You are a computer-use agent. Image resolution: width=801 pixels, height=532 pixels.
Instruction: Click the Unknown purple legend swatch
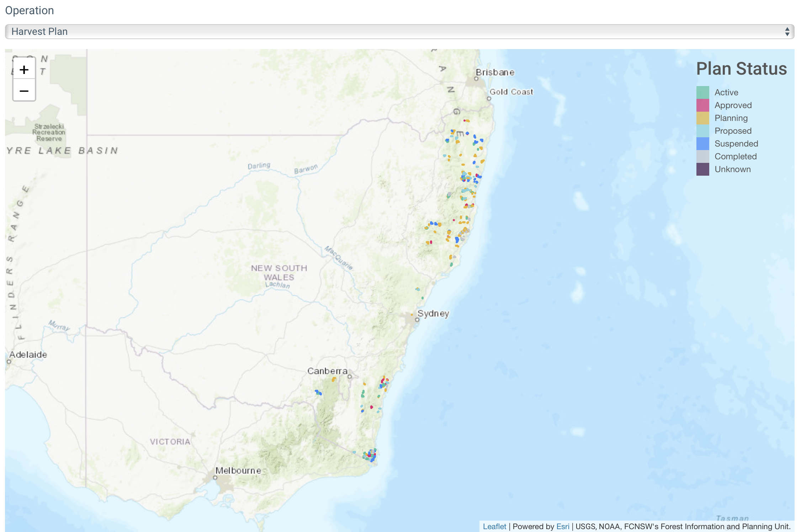702,169
